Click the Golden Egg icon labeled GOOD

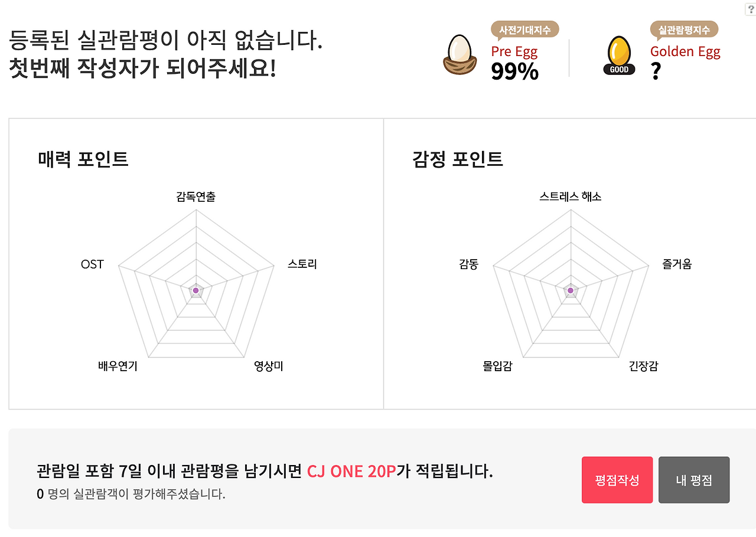[618, 53]
